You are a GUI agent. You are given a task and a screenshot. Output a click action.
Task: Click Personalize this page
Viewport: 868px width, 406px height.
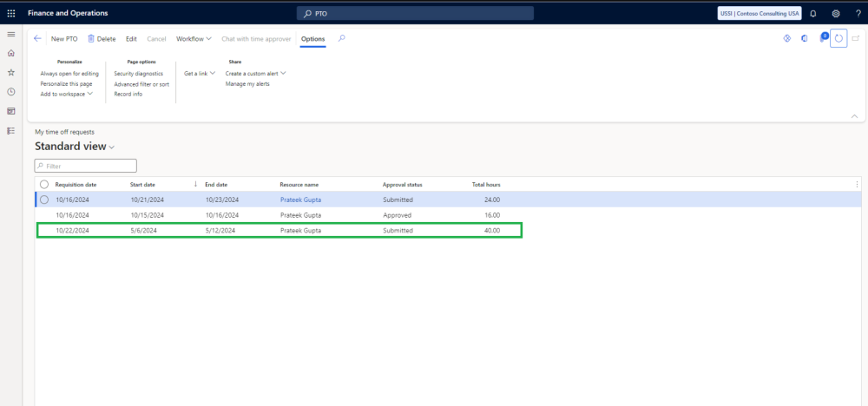(x=66, y=83)
